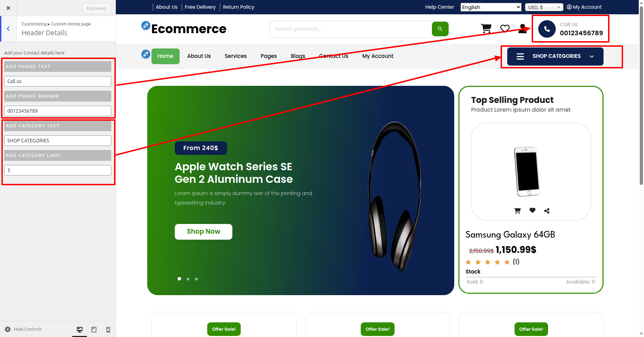Switch to mobile preview icon
Image resolution: width=644 pixels, height=337 pixels.
108,329
